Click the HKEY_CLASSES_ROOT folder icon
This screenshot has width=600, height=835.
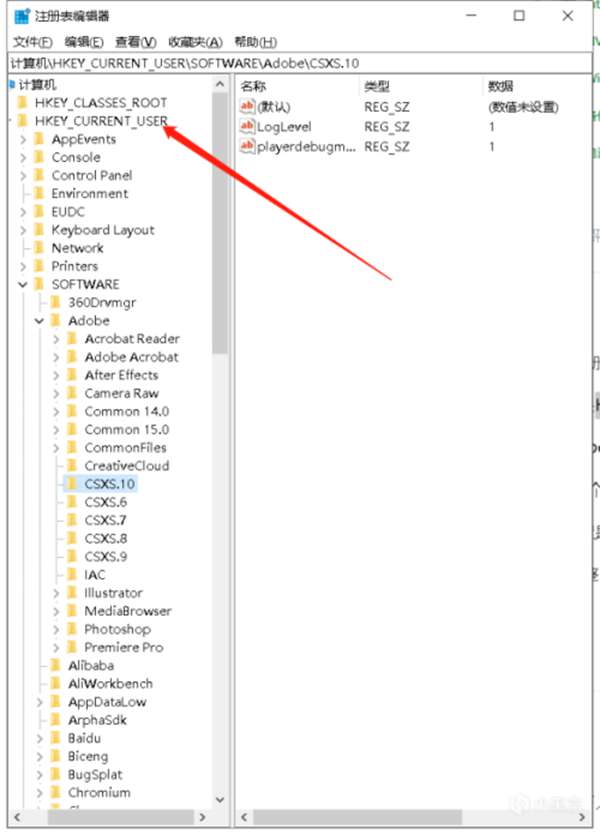tap(23, 103)
